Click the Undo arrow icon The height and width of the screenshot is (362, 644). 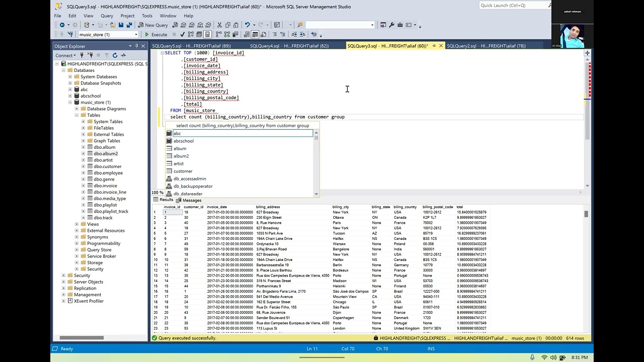point(247,25)
